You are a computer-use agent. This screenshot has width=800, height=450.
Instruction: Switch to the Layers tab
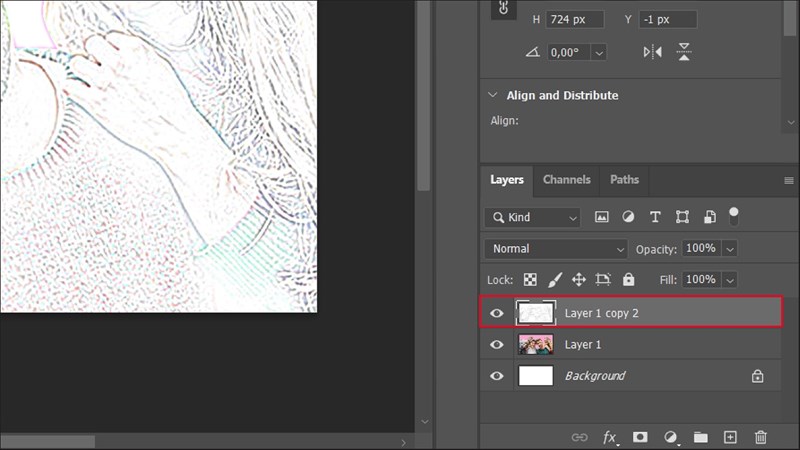[507, 180]
